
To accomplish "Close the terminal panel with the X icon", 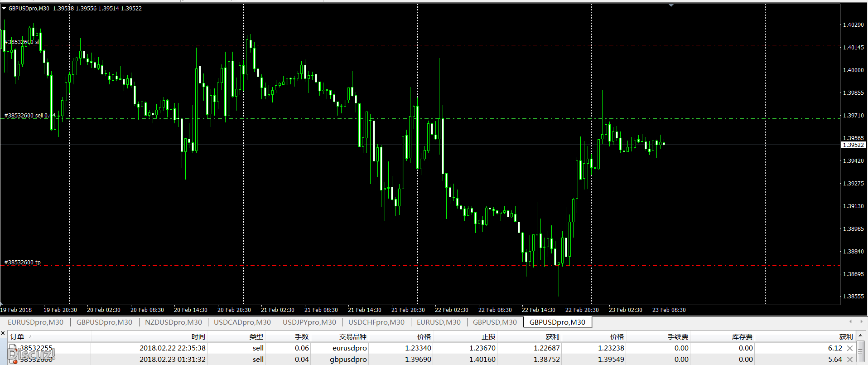I will (x=3, y=334).
